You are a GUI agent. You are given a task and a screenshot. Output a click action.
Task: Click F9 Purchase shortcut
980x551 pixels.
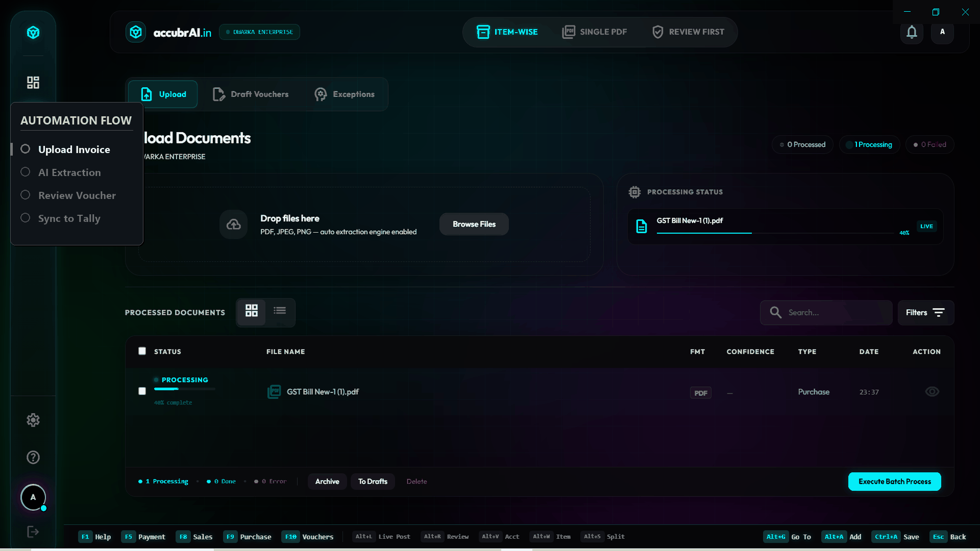(248, 537)
